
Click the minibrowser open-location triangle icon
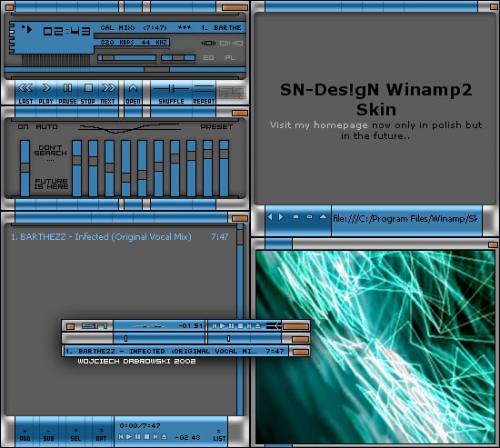click(x=323, y=217)
